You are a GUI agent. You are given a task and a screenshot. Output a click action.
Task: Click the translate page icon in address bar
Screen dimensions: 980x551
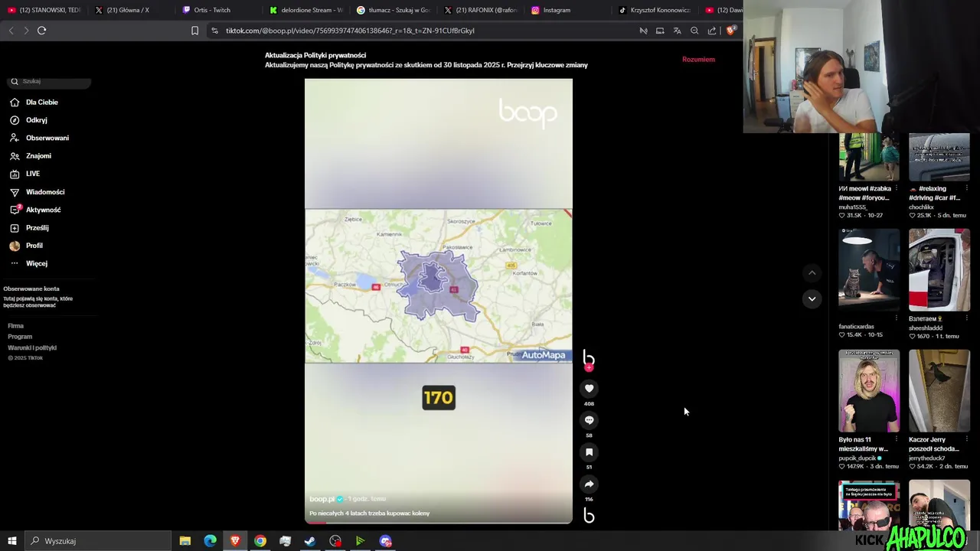click(678, 31)
